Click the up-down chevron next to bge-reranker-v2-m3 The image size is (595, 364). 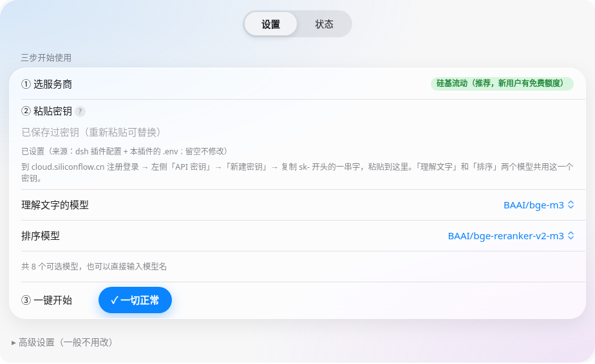pos(571,236)
